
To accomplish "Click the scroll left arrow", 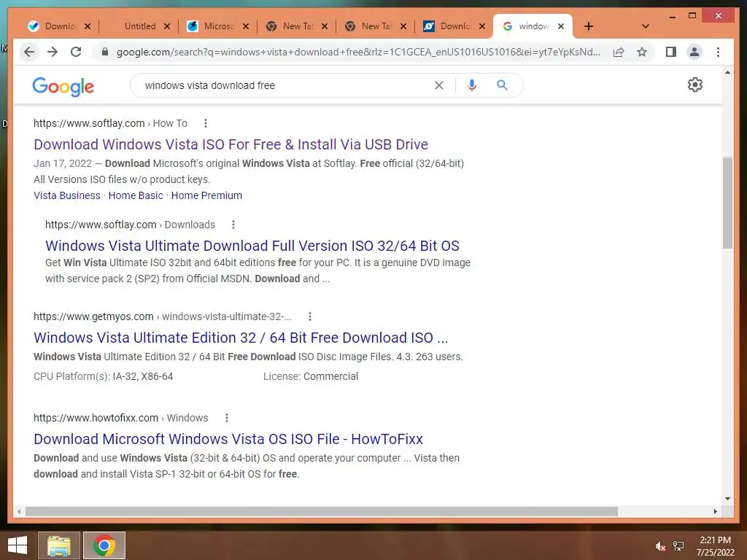I will click(x=19, y=511).
